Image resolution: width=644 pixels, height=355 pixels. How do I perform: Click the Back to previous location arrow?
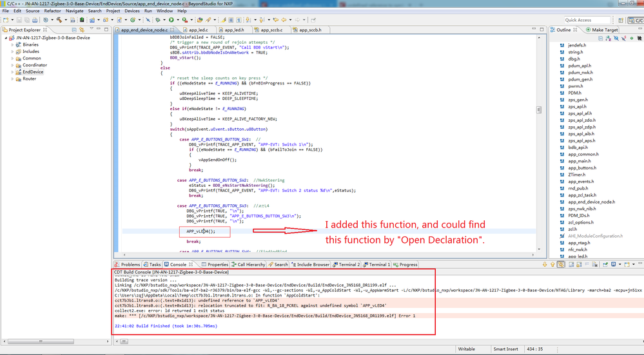pyautogui.click(x=284, y=20)
